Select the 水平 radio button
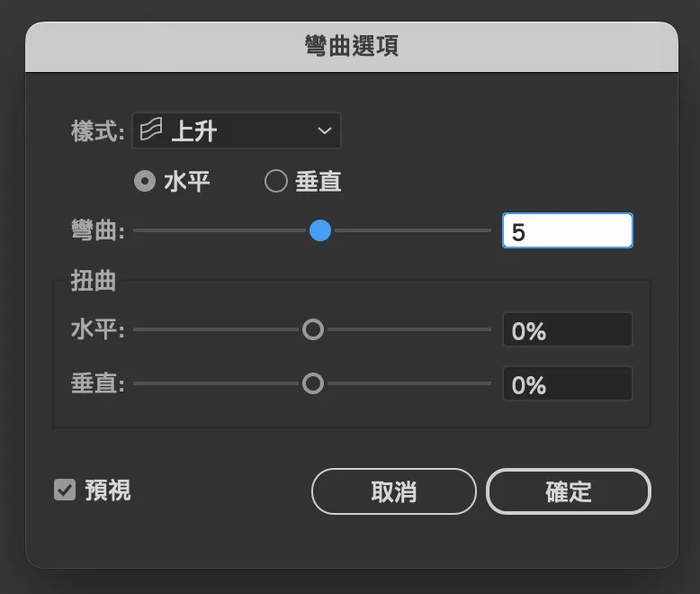 pos(145,181)
